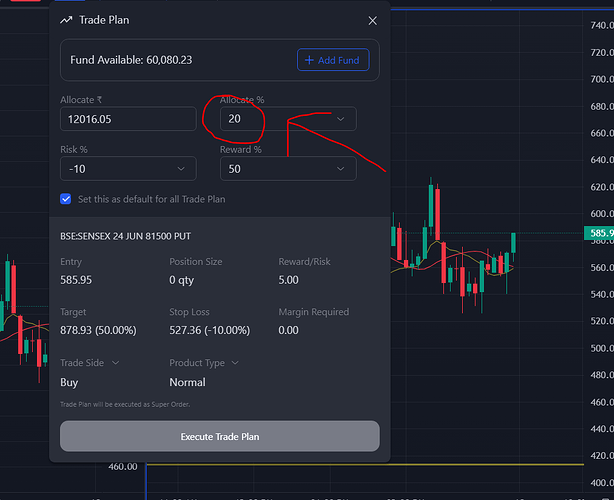Execute the Trade Plan
Screen dimensions: 614x500
[x=219, y=436]
